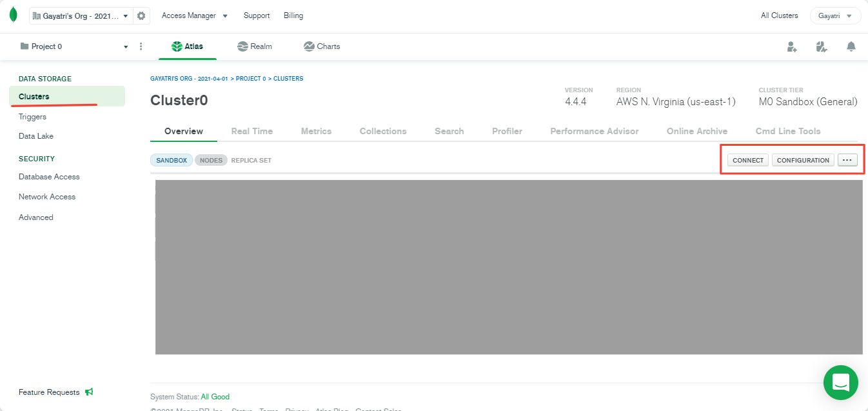Toggle the NODES view pill
Screen dimensions: 868x411
(211, 159)
